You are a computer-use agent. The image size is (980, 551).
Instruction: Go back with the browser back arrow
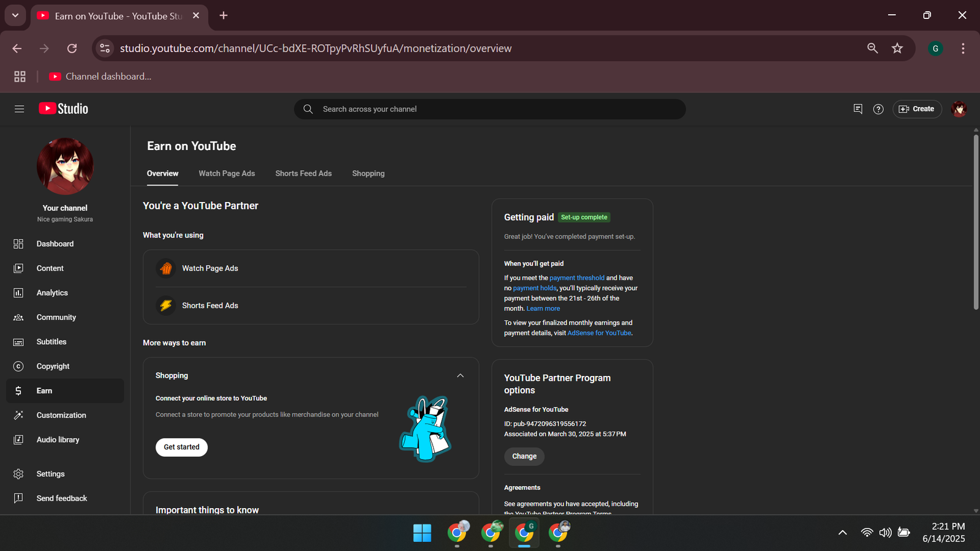tap(17, 48)
